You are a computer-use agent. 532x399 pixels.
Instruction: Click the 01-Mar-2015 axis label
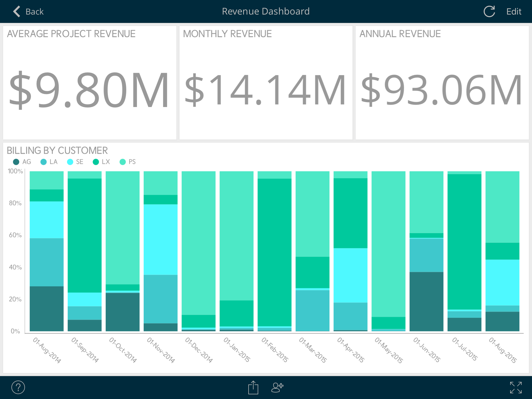(x=313, y=350)
